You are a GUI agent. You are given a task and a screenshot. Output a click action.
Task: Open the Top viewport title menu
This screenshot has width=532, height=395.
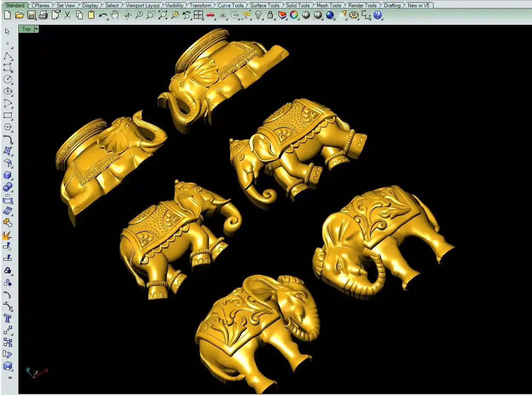coord(26,29)
